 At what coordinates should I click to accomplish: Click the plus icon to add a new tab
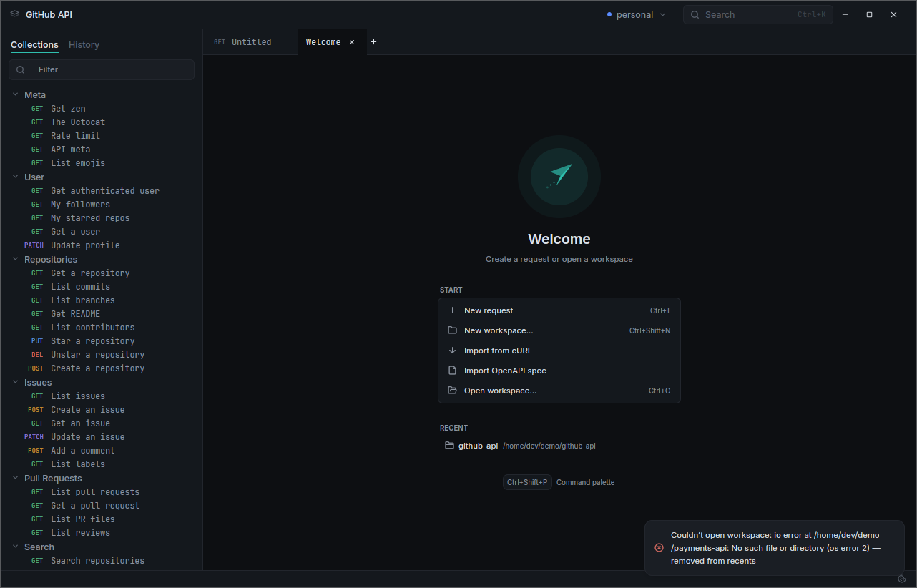point(373,42)
